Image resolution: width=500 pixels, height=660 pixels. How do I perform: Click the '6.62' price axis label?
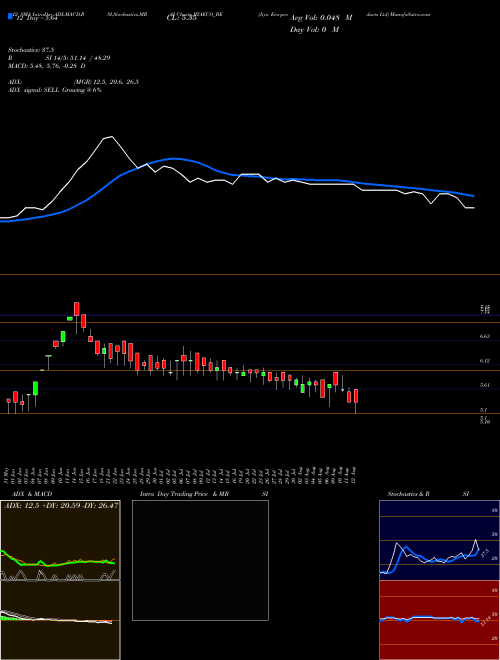click(x=485, y=336)
